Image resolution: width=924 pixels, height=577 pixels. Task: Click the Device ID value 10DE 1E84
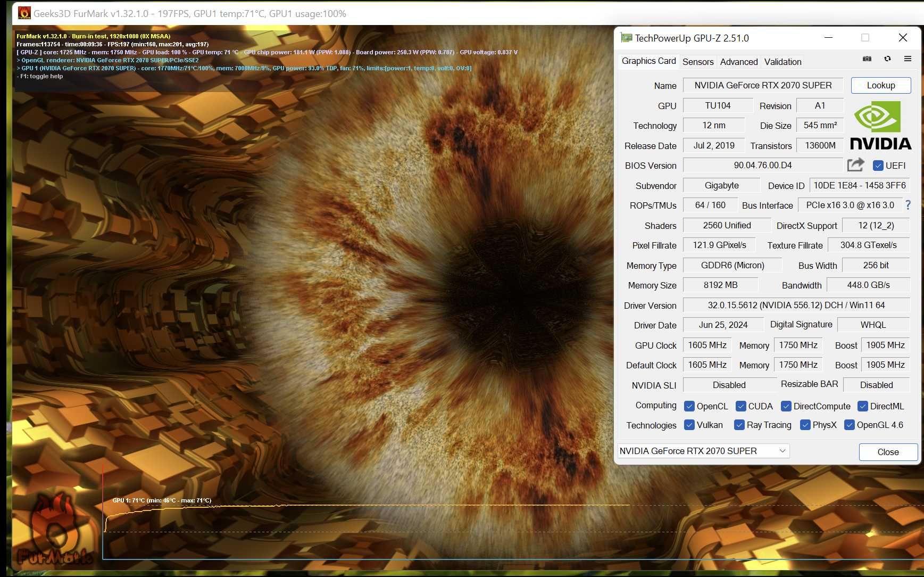pos(859,185)
